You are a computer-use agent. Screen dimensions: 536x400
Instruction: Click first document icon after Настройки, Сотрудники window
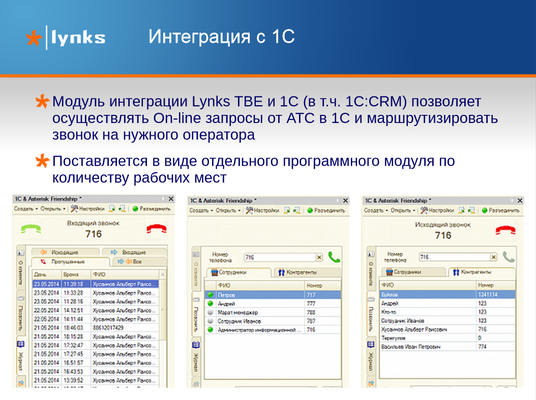click(x=287, y=210)
